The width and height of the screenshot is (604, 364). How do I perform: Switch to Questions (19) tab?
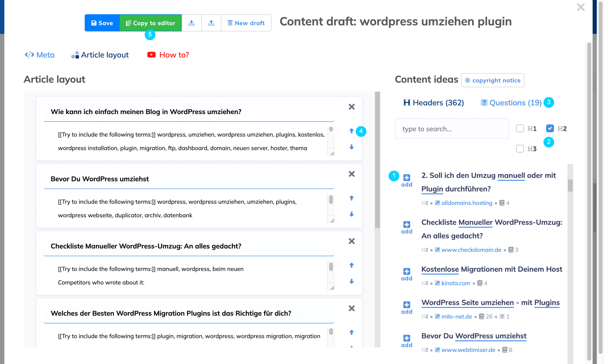[x=511, y=103]
